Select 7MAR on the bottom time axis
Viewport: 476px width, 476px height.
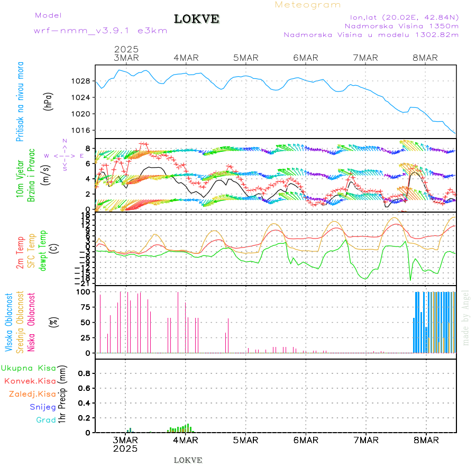pyautogui.click(x=366, y=440)
